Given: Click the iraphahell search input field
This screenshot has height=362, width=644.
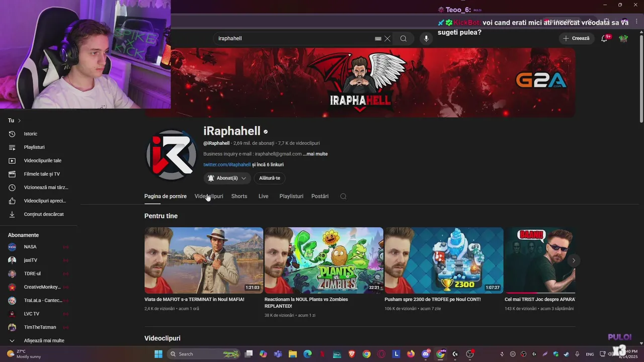Looking at the screenshot, I should [296, 38].
